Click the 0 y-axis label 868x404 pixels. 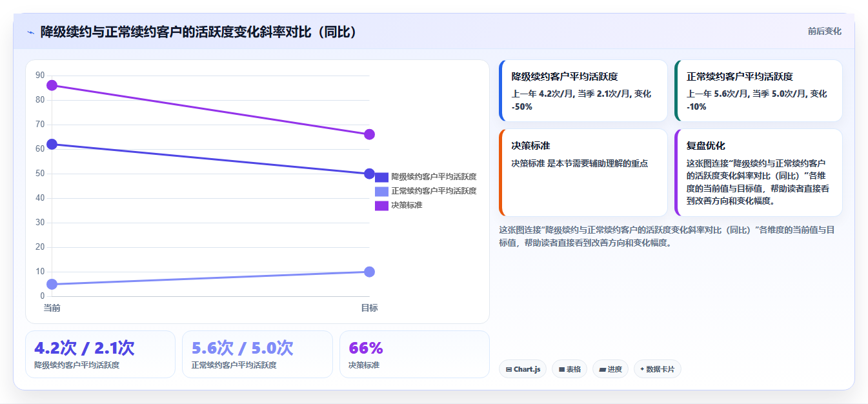tap(42, 296)
